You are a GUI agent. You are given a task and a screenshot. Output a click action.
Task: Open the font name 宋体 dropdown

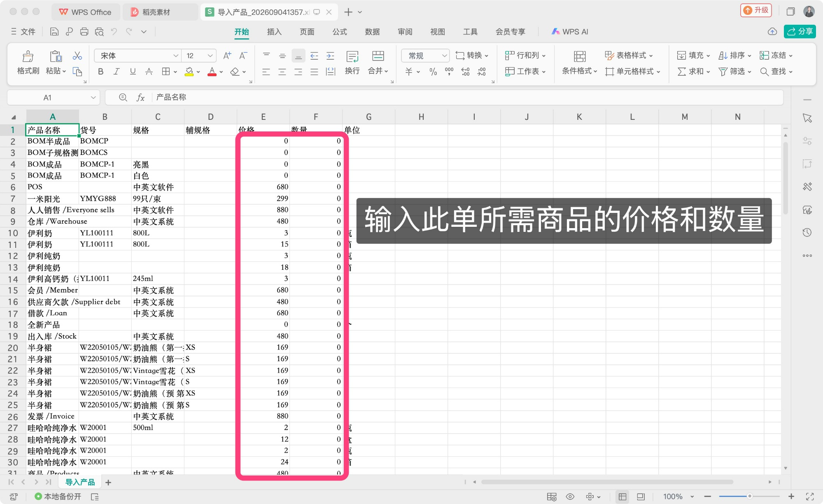click(x=176, y=56)
